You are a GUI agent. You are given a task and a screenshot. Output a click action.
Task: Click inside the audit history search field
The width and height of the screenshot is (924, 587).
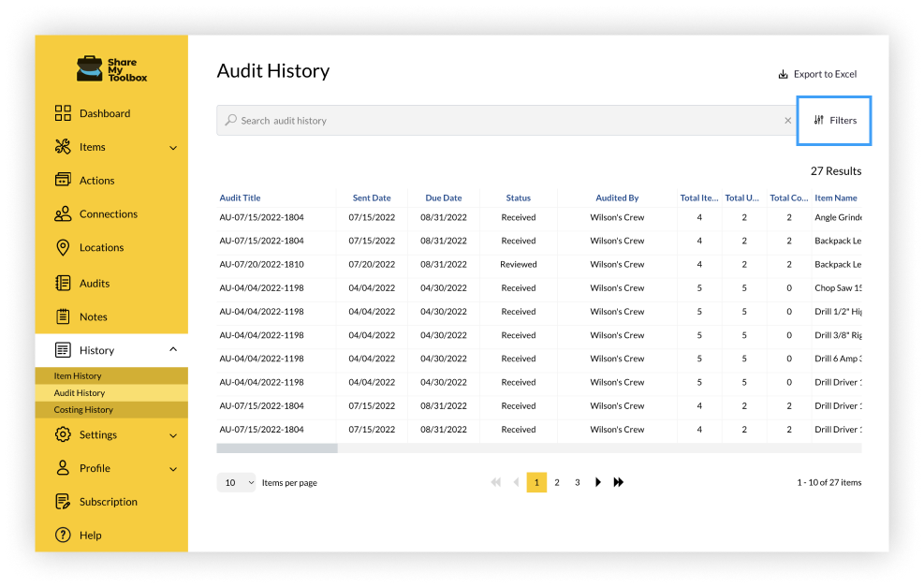[x=468, y=120]
